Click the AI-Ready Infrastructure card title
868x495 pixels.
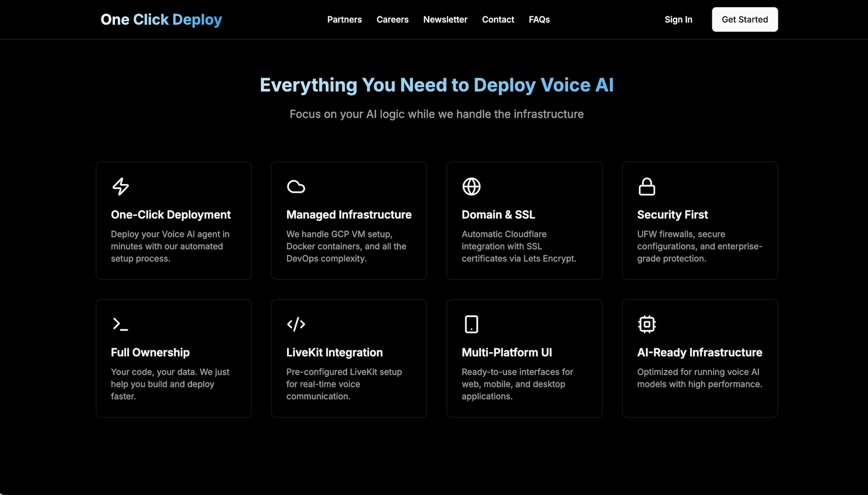[x=699, y=352]
